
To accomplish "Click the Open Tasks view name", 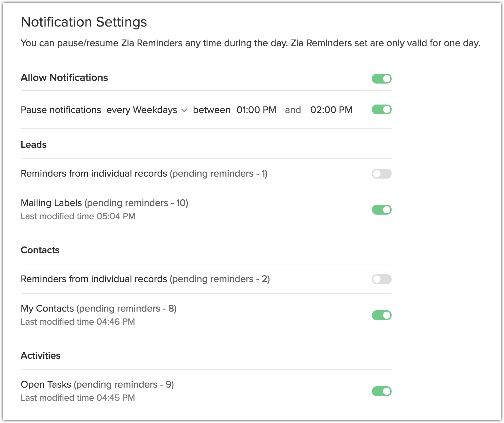I will [46, 385].
